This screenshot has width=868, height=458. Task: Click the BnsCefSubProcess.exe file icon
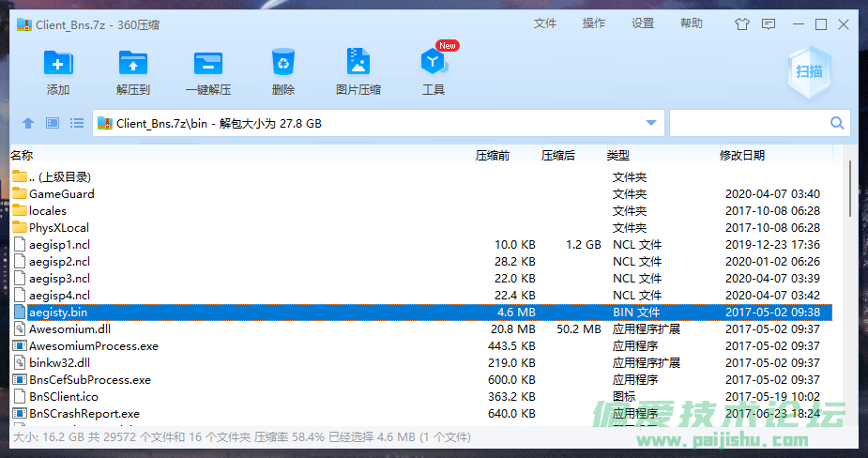tap(20, 379)
